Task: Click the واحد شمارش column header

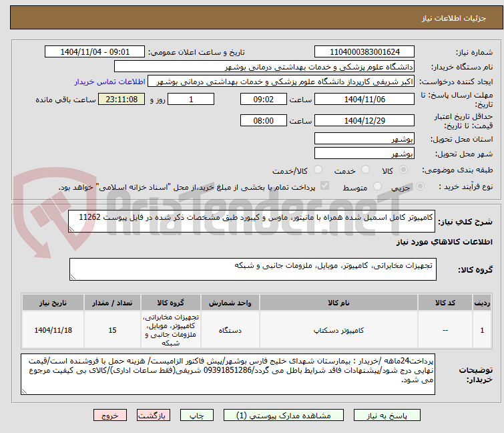Action: click(x=230, y=303)
